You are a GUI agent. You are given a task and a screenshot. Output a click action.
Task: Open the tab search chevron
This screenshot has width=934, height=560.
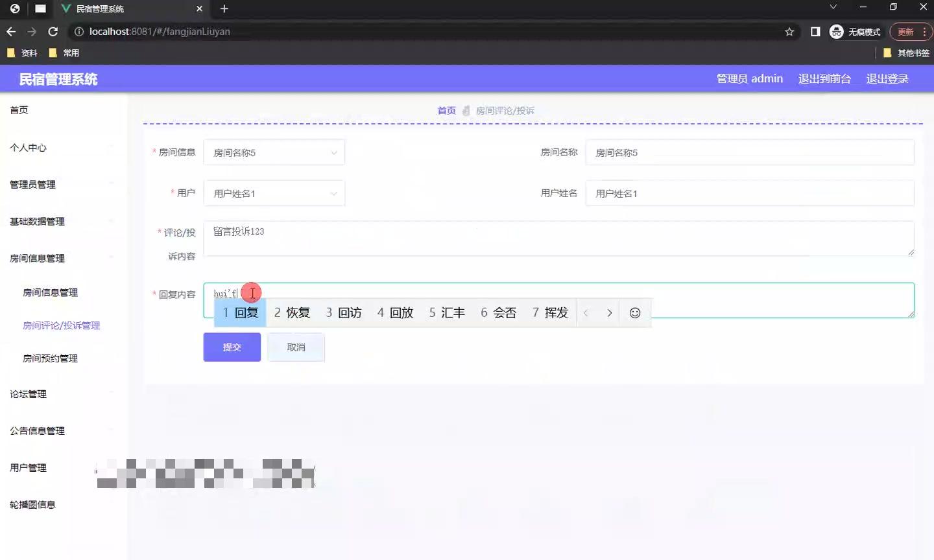coord(833,6)
